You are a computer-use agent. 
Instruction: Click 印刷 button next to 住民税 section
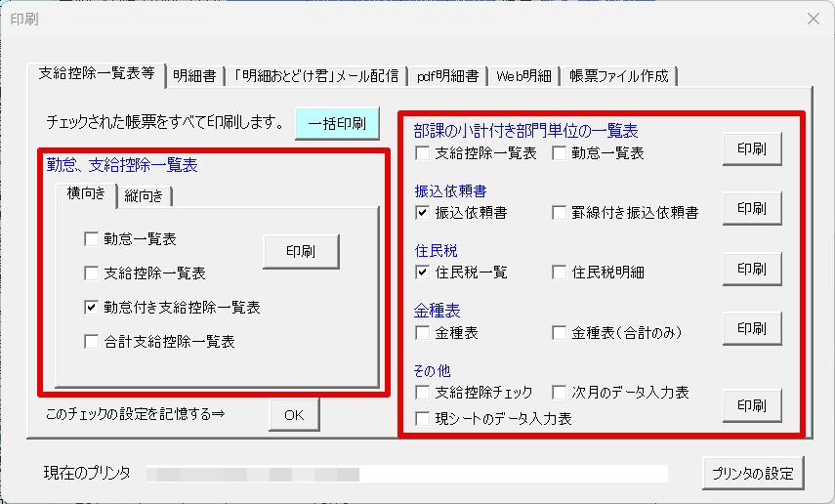[x=752, y=269]
